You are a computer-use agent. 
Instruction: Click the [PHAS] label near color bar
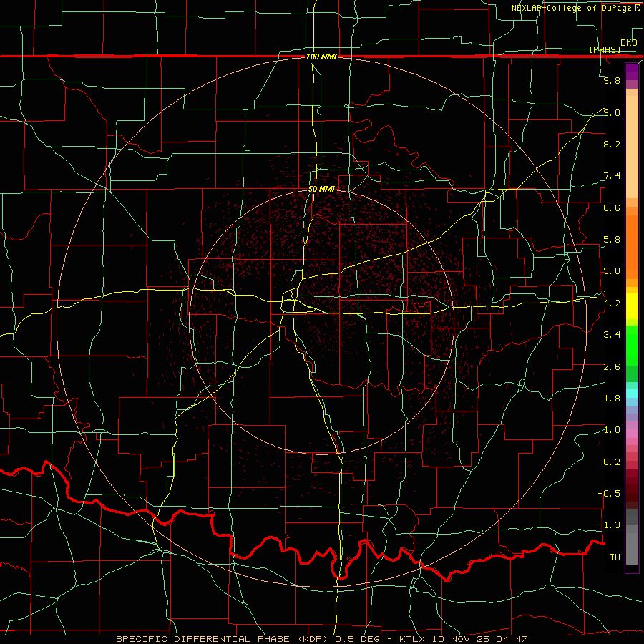coord(605,49)
